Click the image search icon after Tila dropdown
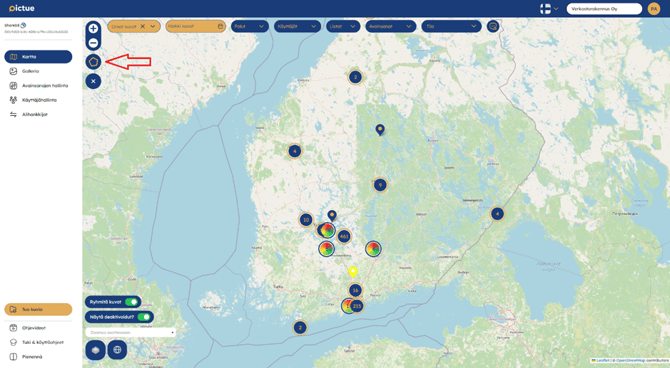 493,26
